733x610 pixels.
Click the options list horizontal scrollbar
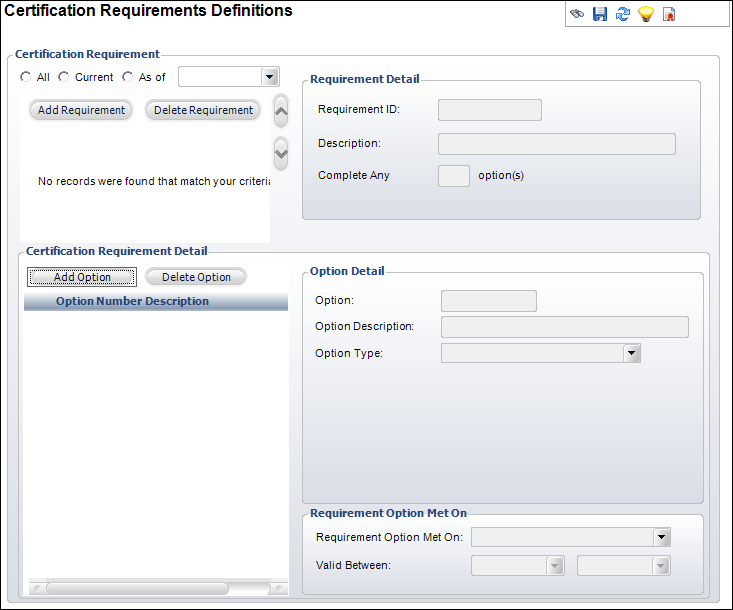point(137,588)
